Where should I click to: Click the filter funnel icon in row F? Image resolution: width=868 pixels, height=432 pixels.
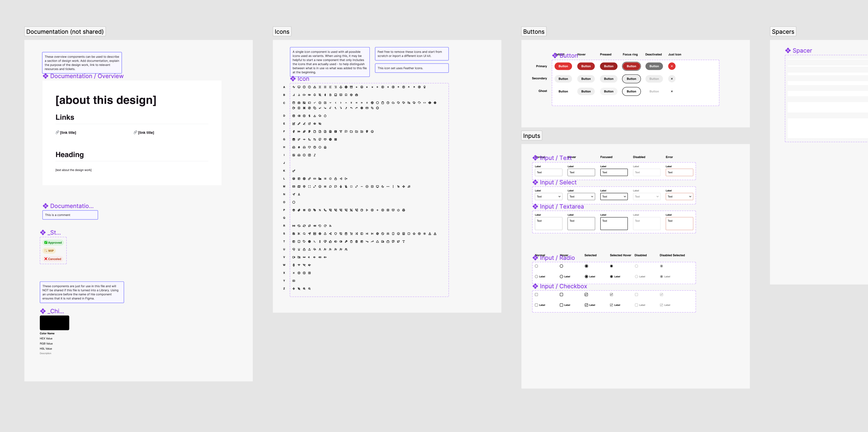(341, 132)
